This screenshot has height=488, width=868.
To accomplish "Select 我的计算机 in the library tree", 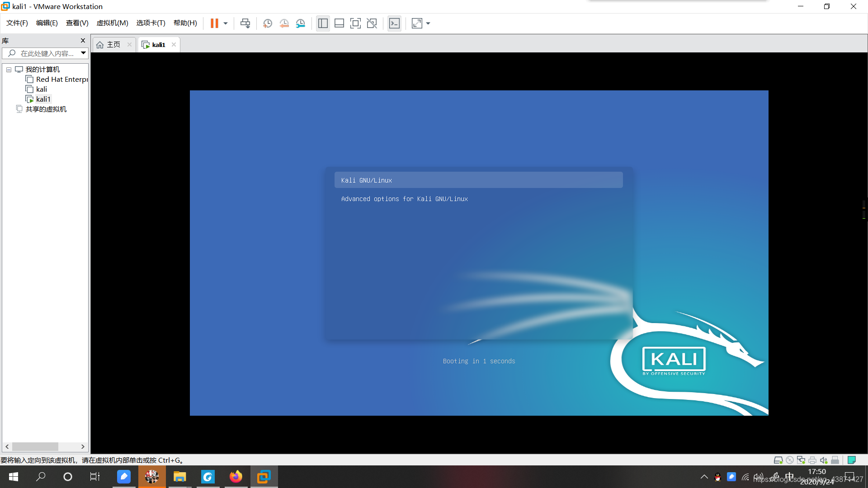I will tap(42, 70).
